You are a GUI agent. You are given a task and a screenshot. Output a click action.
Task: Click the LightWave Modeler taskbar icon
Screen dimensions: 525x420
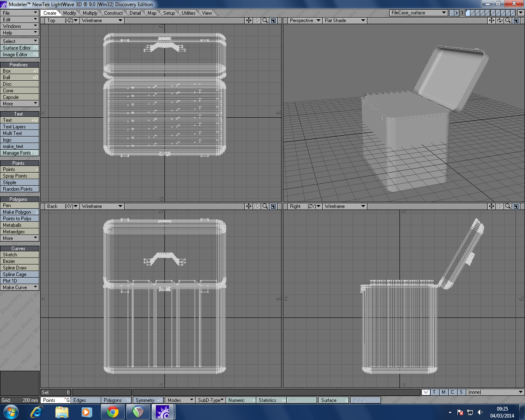163,411
